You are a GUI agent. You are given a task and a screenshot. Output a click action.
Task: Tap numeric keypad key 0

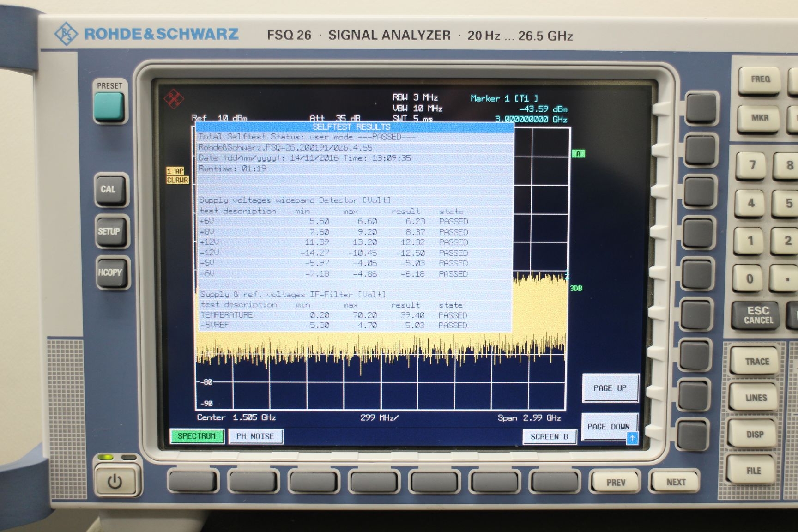[750, 278]
